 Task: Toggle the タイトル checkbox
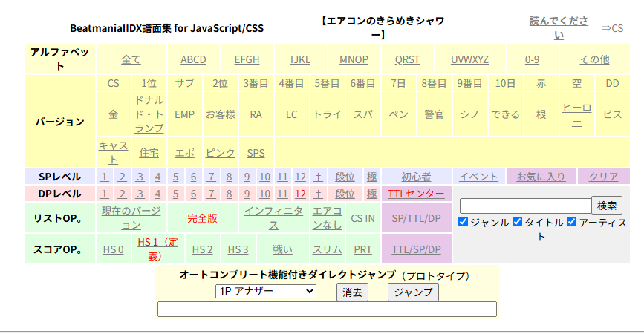[x=517, y=222]
